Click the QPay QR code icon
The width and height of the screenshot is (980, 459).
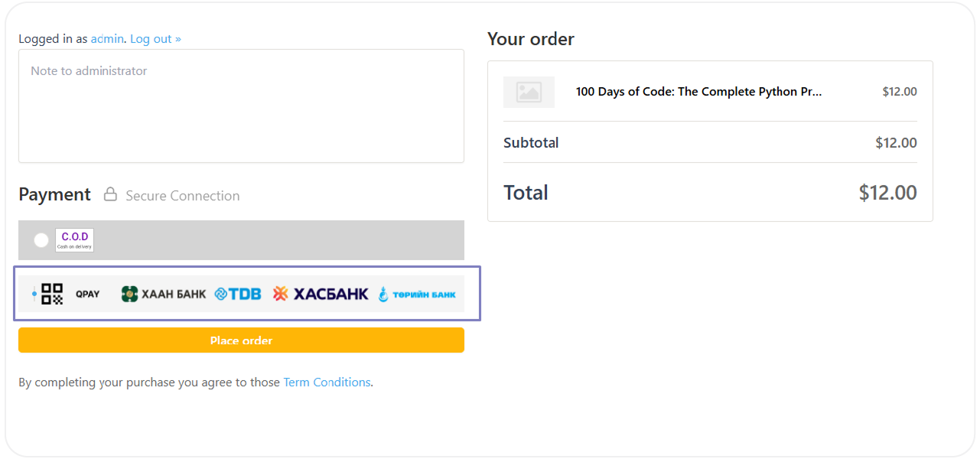click(52, 294)
